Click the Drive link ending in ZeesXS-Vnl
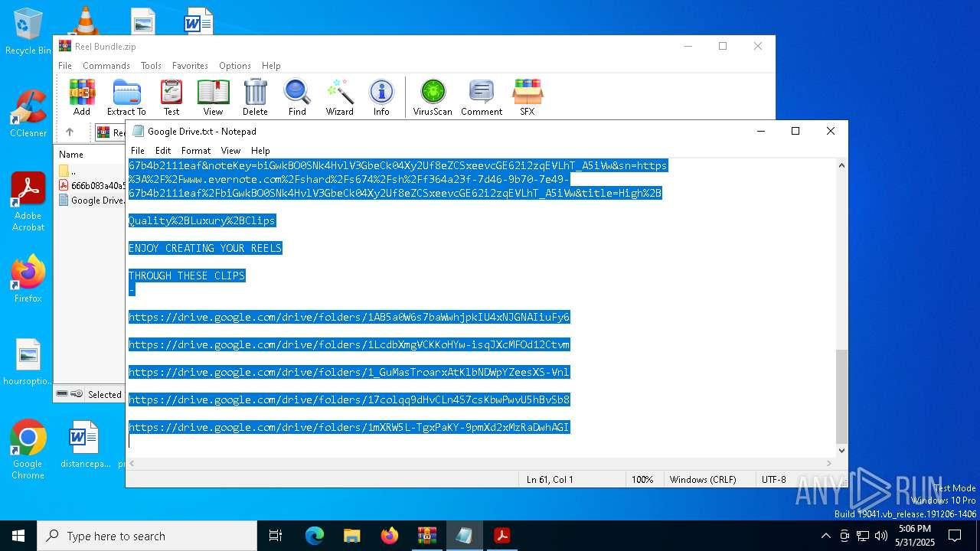 349,372
